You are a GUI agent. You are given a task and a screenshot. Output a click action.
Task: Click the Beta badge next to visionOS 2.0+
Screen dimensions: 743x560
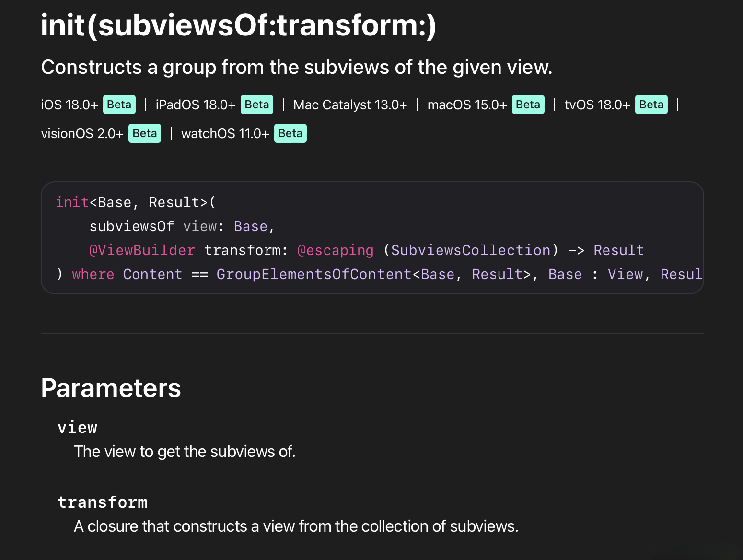pos(145,133)
